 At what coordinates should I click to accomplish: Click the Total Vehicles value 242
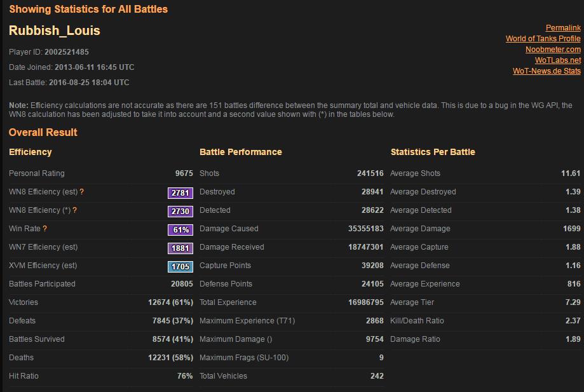(x=377, y=376)
